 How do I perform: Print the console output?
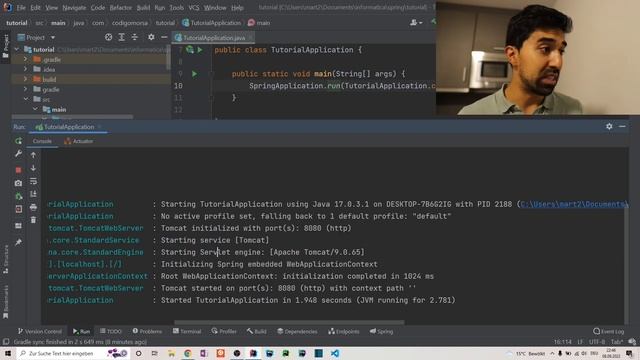click(33, 207)
